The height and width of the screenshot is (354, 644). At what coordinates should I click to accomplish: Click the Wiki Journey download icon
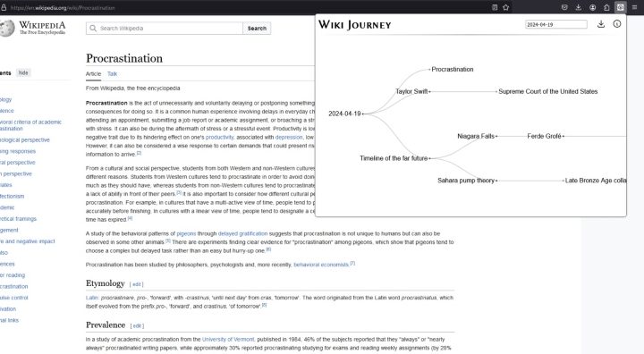[x=601, y=24]
